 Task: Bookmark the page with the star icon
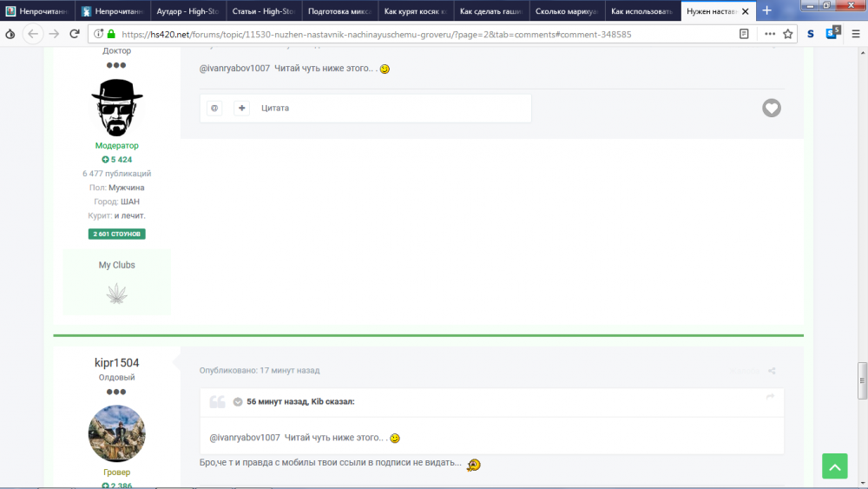(788, 35)
